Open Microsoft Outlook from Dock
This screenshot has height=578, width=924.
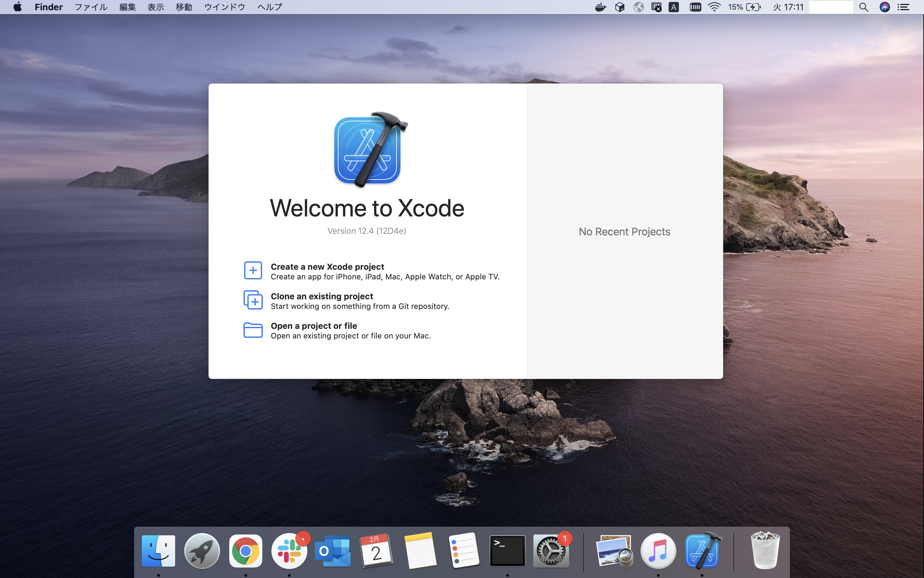coord(333,550)
